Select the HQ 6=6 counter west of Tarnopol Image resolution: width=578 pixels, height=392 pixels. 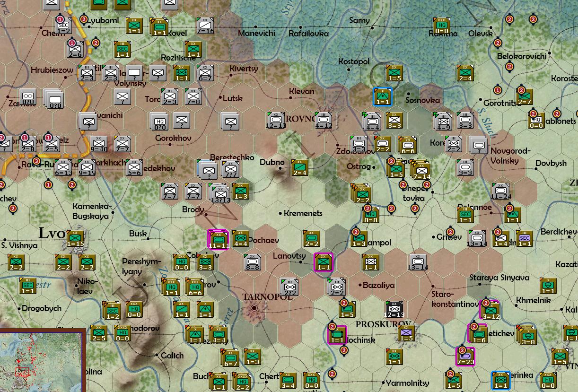click(x=194, y=287)
